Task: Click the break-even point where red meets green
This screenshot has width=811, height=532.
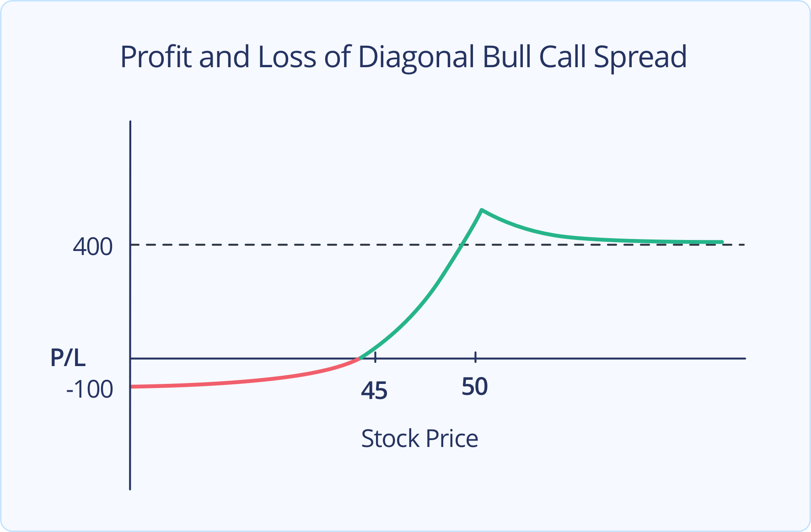Action: point(360,358)
